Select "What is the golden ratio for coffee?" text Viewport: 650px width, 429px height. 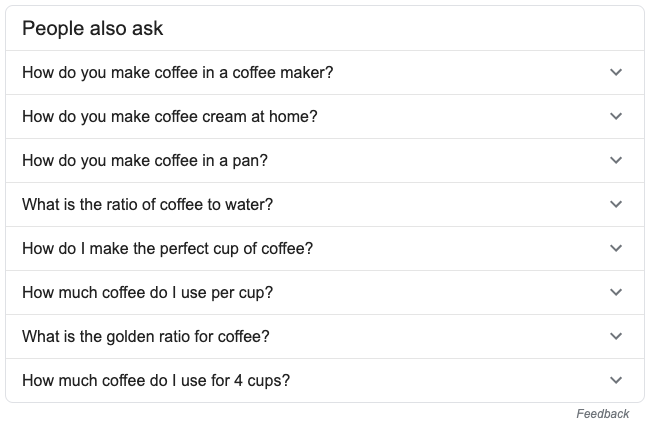click(146, 337)
